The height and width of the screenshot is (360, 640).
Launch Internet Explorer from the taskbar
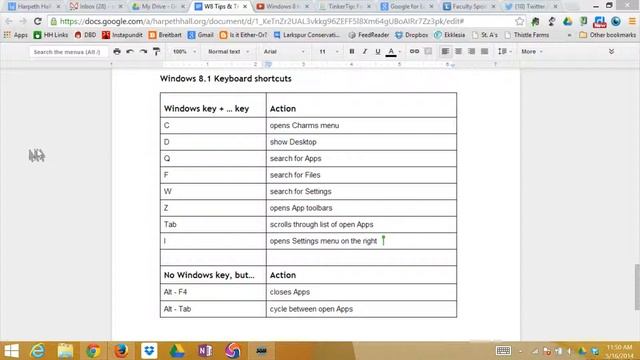tap(38, 351)
